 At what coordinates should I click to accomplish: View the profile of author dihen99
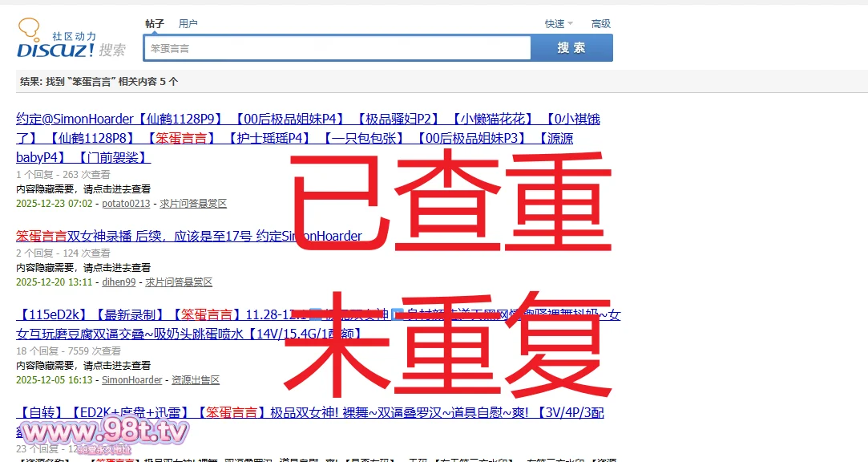click(119, 282)
